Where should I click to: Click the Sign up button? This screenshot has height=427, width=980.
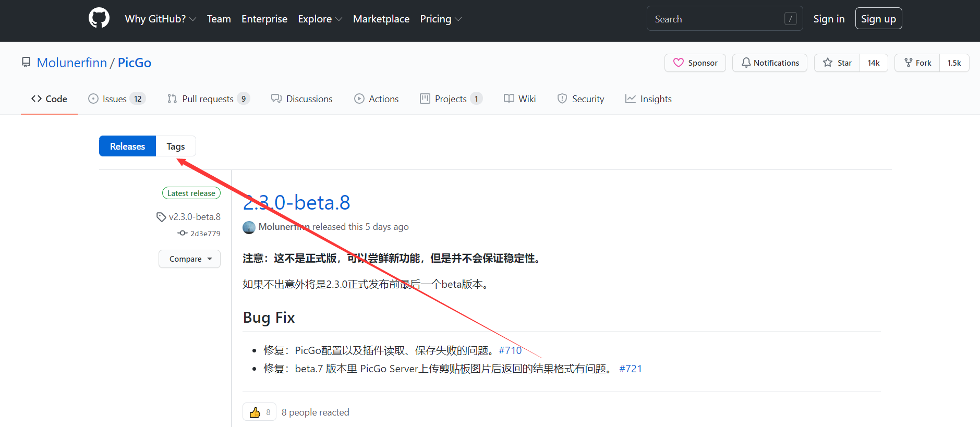(878, 19)
